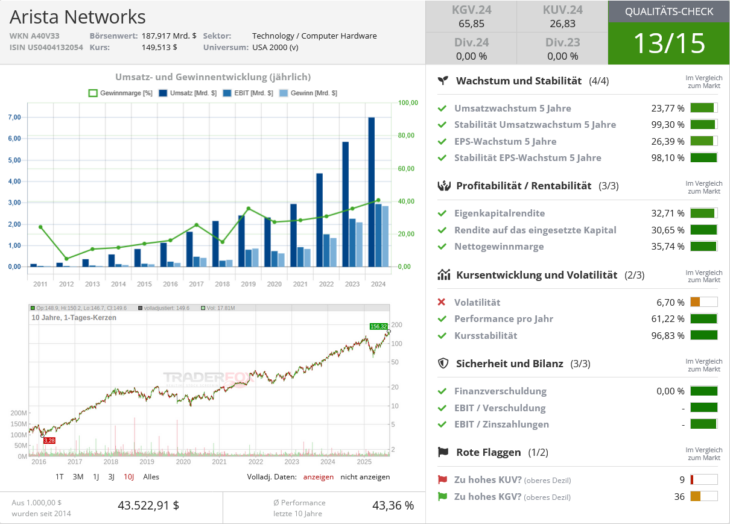This screenshot has width=730, height=524.
Task: Click the Wachstum und Stabilität plant icon
Action: (x=443, y=81)
